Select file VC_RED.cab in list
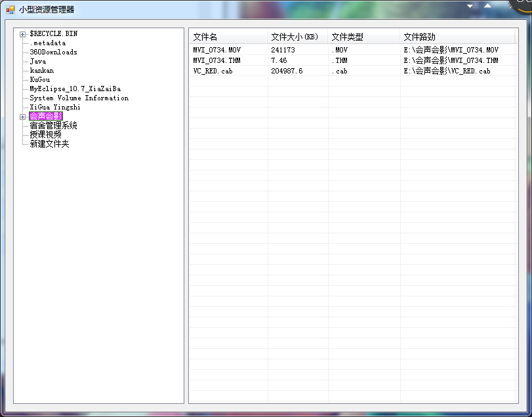This screenshot has height=417, width=532. click(213, 71)
